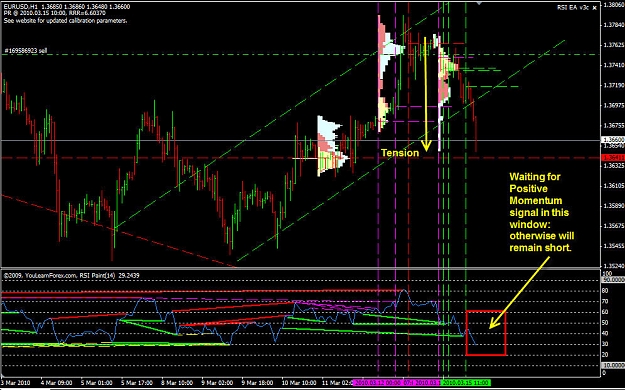Click the 1.37840 price axis label
625x390 pixels.
614,25
